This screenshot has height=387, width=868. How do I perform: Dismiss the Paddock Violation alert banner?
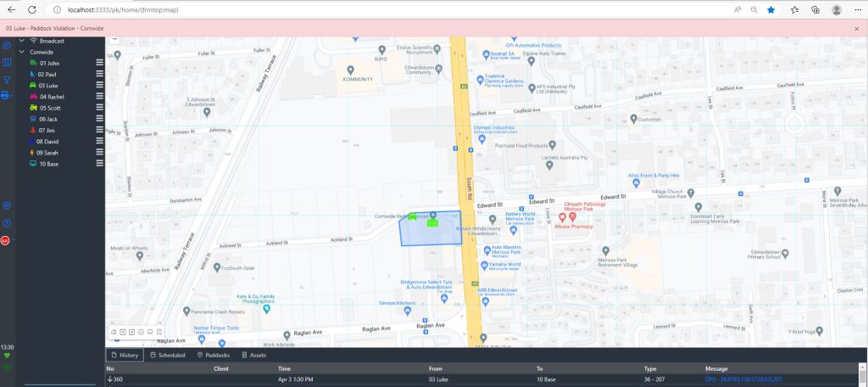[x=858, y=29]
